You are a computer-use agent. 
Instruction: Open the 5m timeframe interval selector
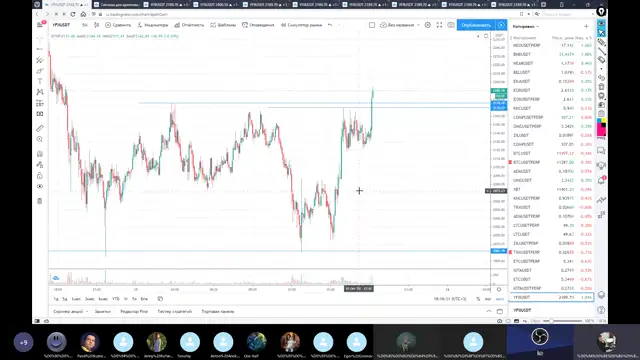84,25
